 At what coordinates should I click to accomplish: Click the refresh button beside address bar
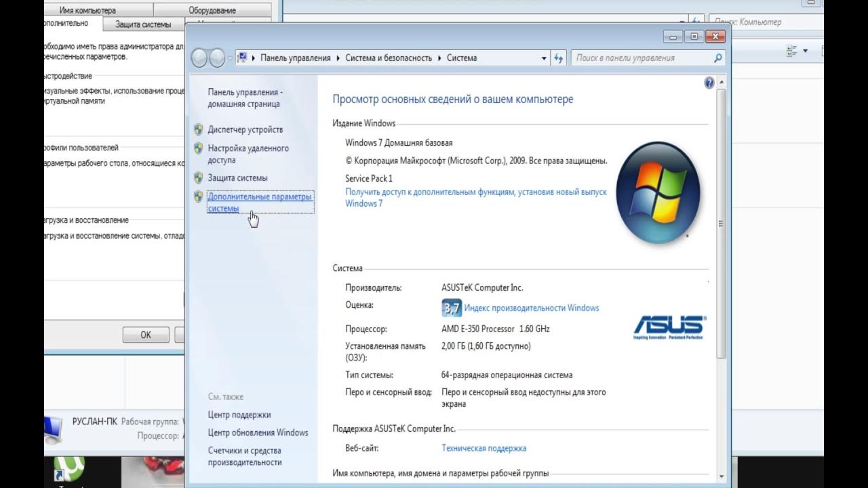(559, 58)
